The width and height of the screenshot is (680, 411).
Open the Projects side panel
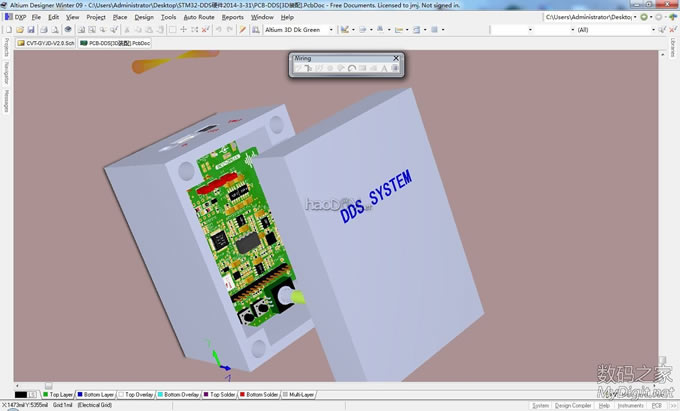coord(5,47)
